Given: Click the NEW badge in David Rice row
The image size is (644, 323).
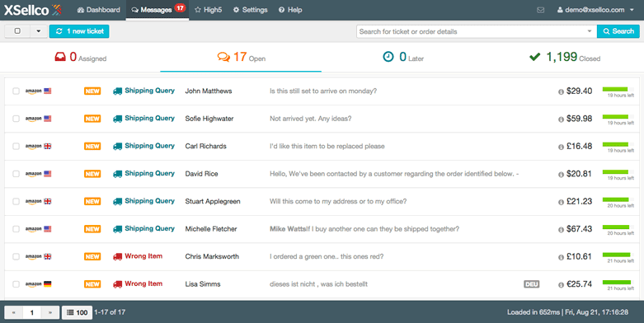Looking at the screenshot, I should coord(92,174).
